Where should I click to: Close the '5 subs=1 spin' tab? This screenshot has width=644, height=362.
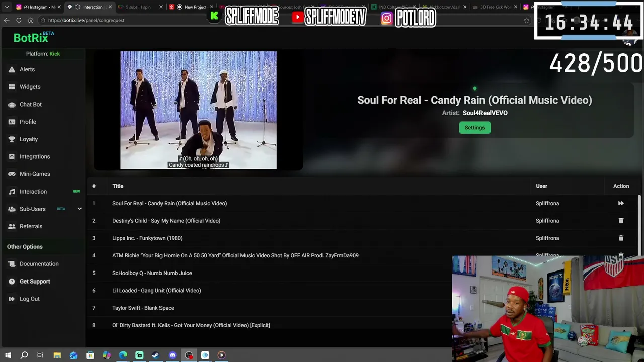point(161,7)
